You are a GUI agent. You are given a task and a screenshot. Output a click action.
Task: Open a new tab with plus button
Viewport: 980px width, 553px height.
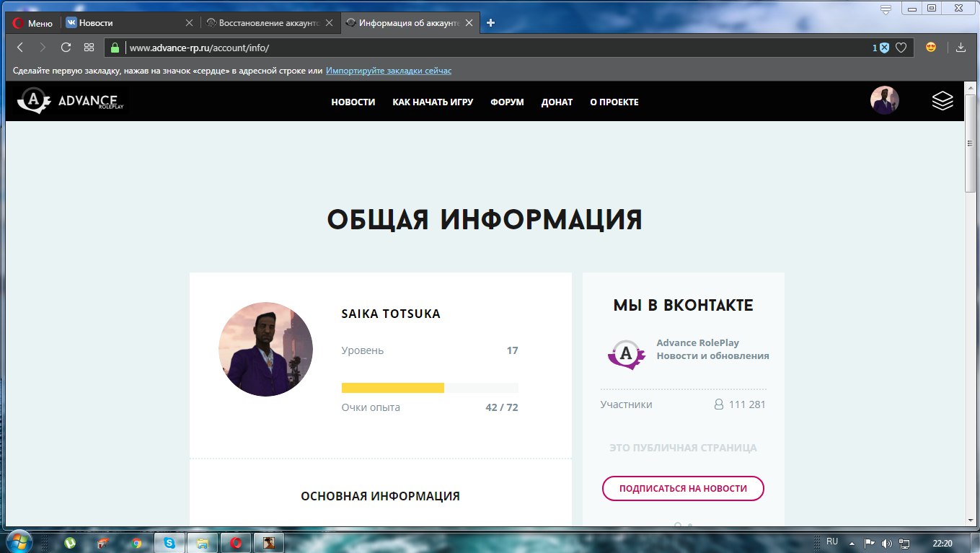pyautogui.click(x=491, y=22)
